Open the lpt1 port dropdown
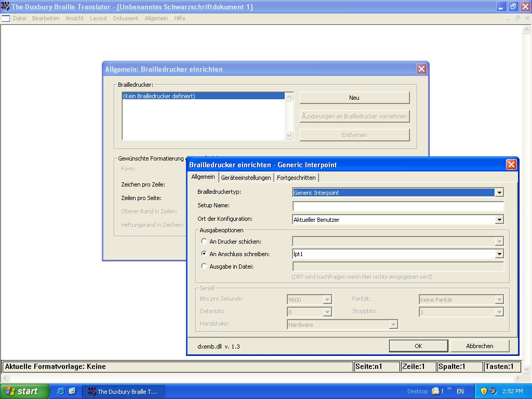The width and height of the screenshot is (532, 399). point(499,254)
